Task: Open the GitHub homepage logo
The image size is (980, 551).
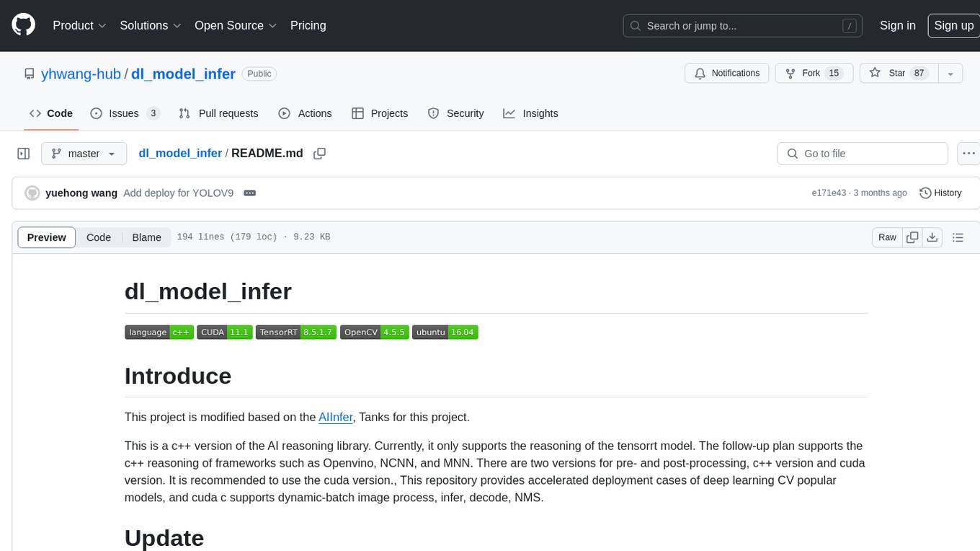Action: tap(23, 25)
